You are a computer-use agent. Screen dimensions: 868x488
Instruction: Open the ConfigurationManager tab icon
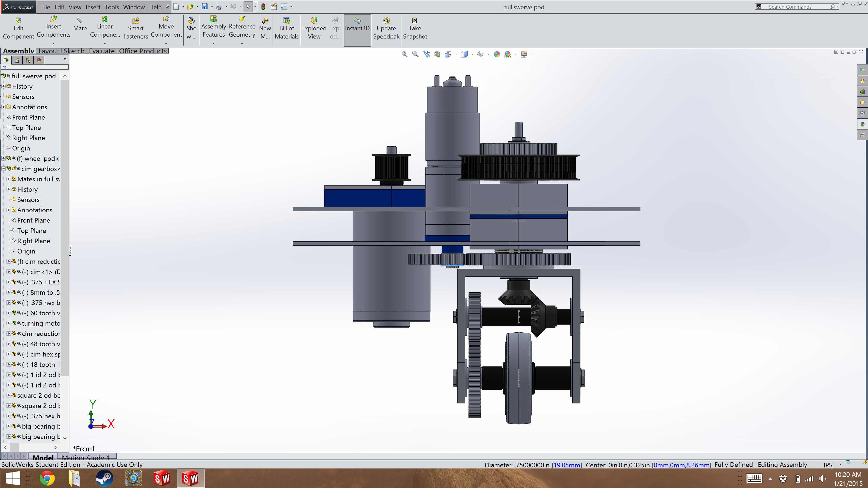[28, 60]
